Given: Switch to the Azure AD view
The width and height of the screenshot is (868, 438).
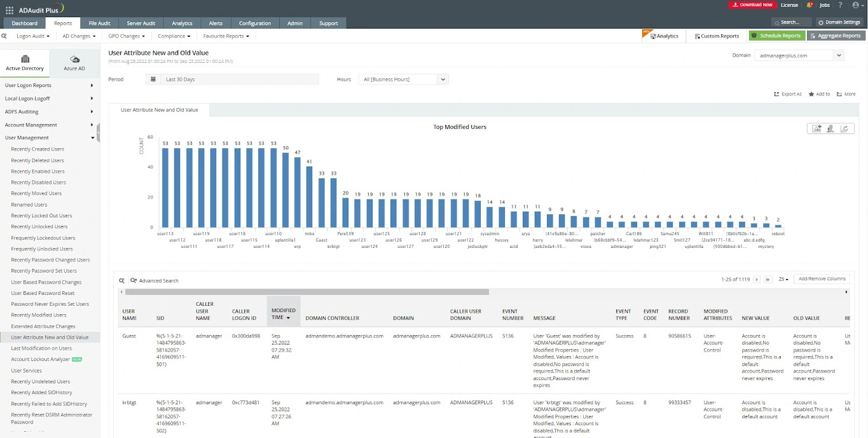Looking at the screenshot, I should point(74,63).
